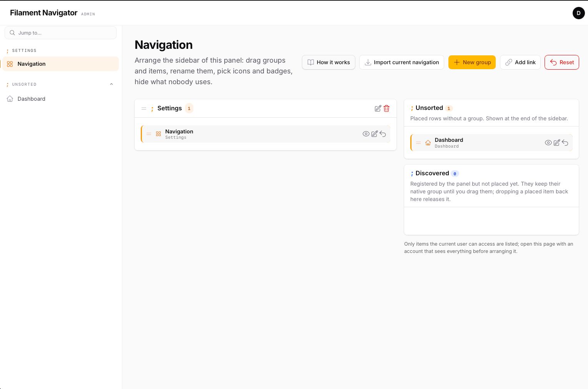Screen dimensions: 588x389
Task: Click the Discovered count badge showing 0
Action: click(455, 174)
